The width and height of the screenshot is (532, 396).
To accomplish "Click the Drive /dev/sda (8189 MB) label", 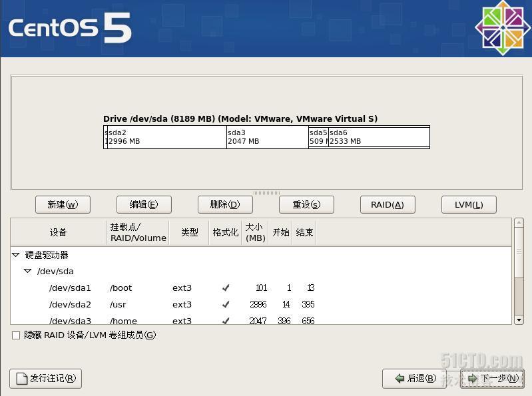I will point(240,118).
